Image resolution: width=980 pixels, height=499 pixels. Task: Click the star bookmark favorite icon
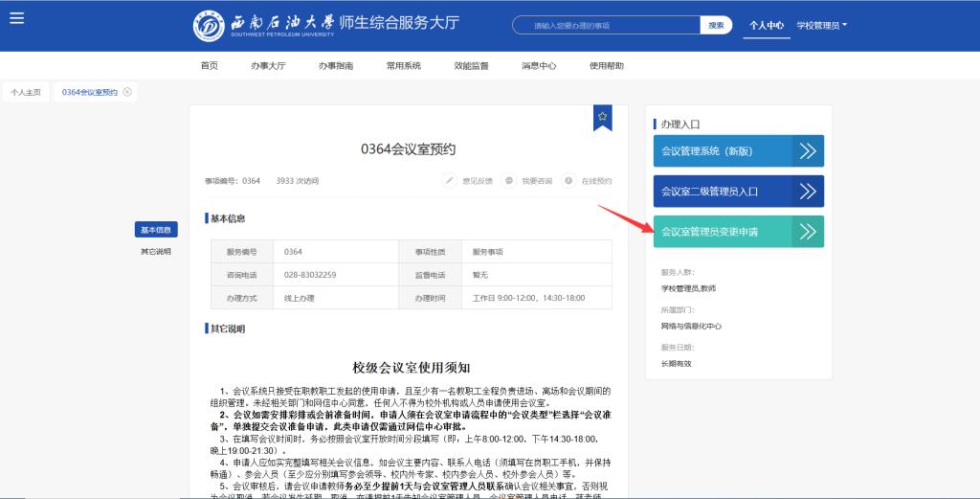click(602, 116)
